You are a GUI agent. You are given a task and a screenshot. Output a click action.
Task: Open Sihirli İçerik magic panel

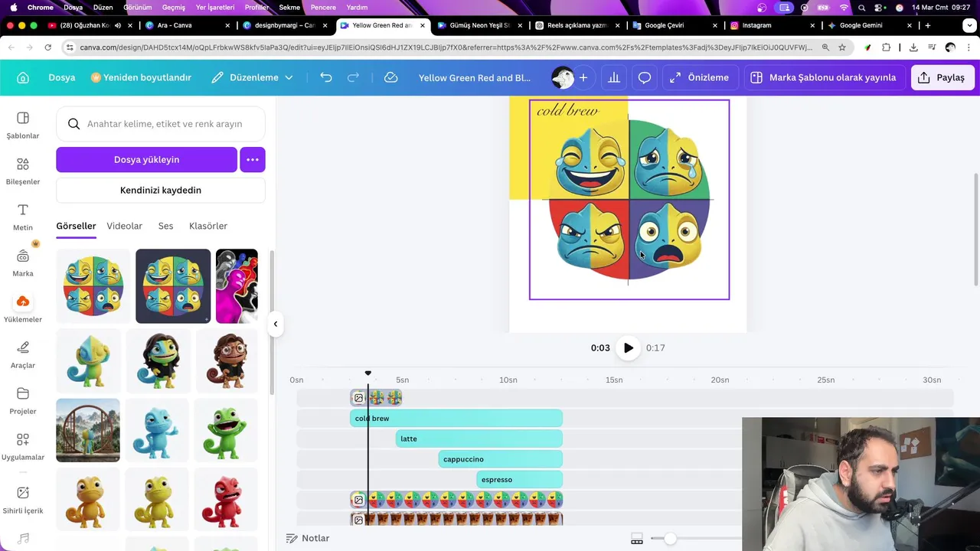point(23,500)
